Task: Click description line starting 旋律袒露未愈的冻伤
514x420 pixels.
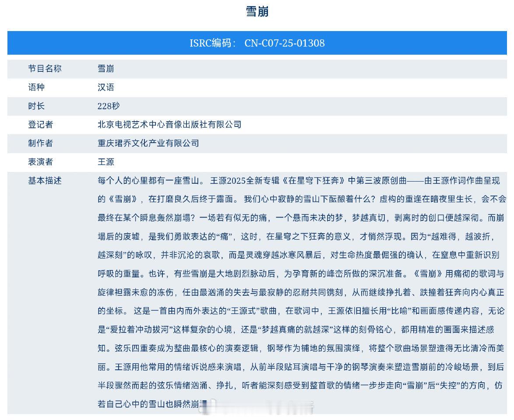Action: [x=301, y=292]
